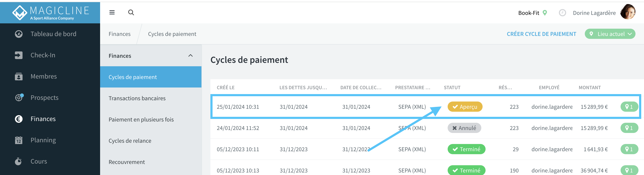Click the clock icon beside Dorine Lagardère
Image resolution: width=644 pixels, height=175 pixels.
[x=562, y=13]
